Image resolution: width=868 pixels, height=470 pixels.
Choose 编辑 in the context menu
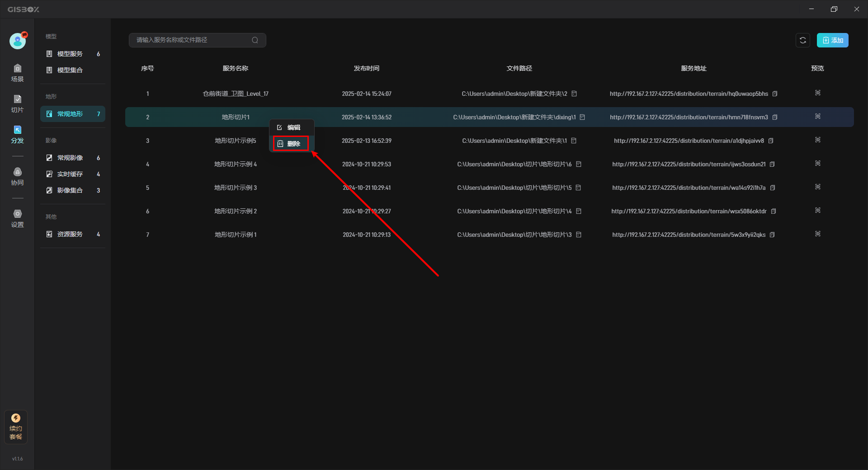(x=292, y=127)
